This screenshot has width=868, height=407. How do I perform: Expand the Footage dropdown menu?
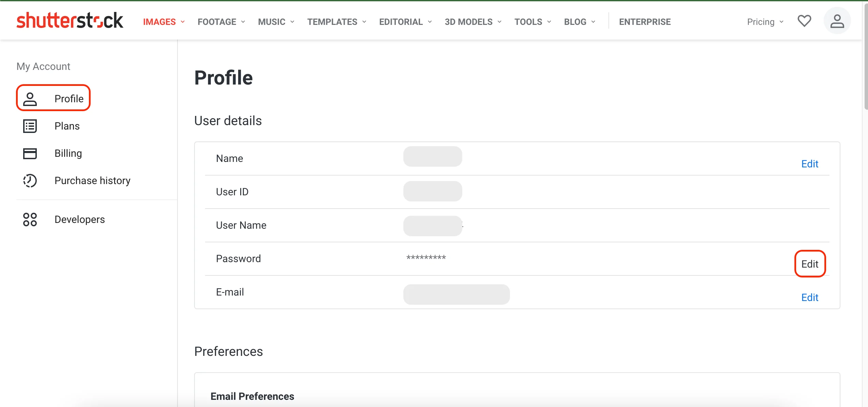coord(221,22)
